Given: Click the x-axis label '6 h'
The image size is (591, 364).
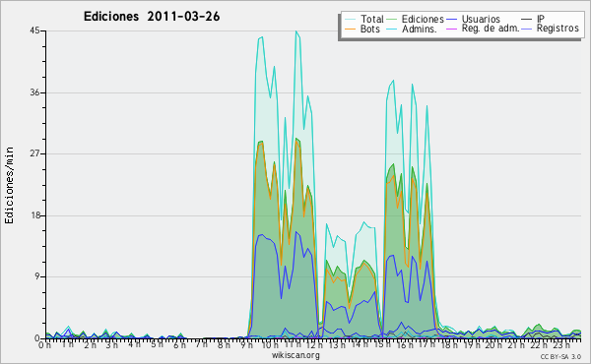Looking at the screenshot, I should coord(179,344).
